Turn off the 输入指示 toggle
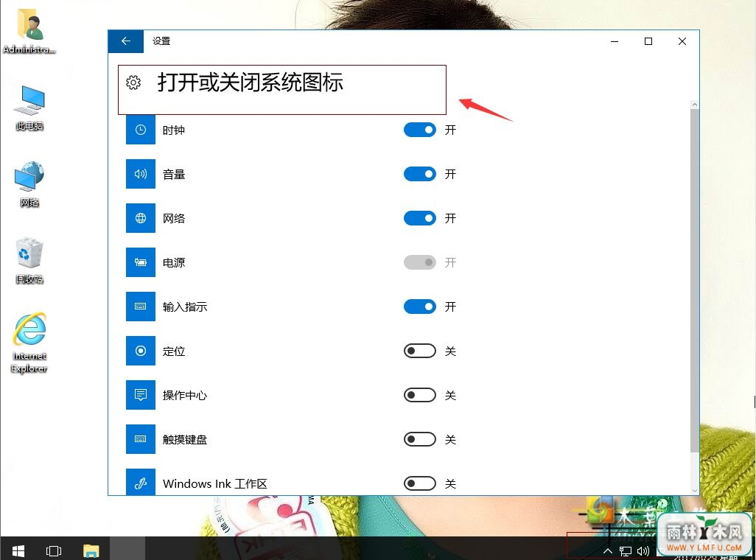The width and height of the screenshot is (756, 560). pyautogui.click(x=420, y=307)
